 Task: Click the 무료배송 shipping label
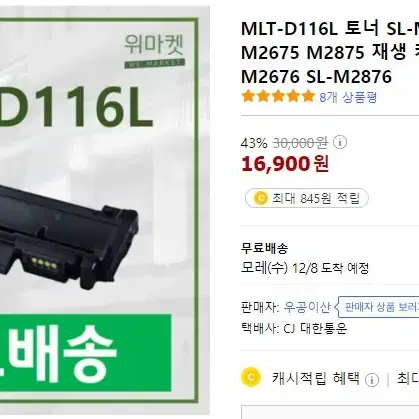(264, 248)
